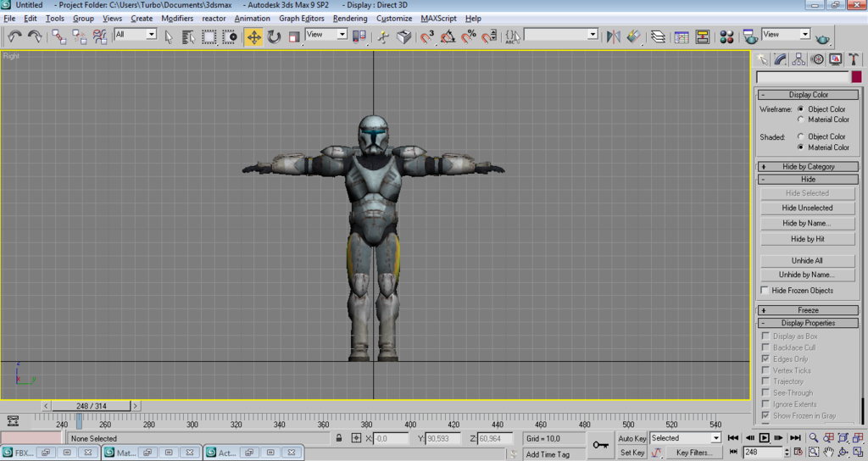
Task: Expand the Freeze rollout
Action: (808, 310)
